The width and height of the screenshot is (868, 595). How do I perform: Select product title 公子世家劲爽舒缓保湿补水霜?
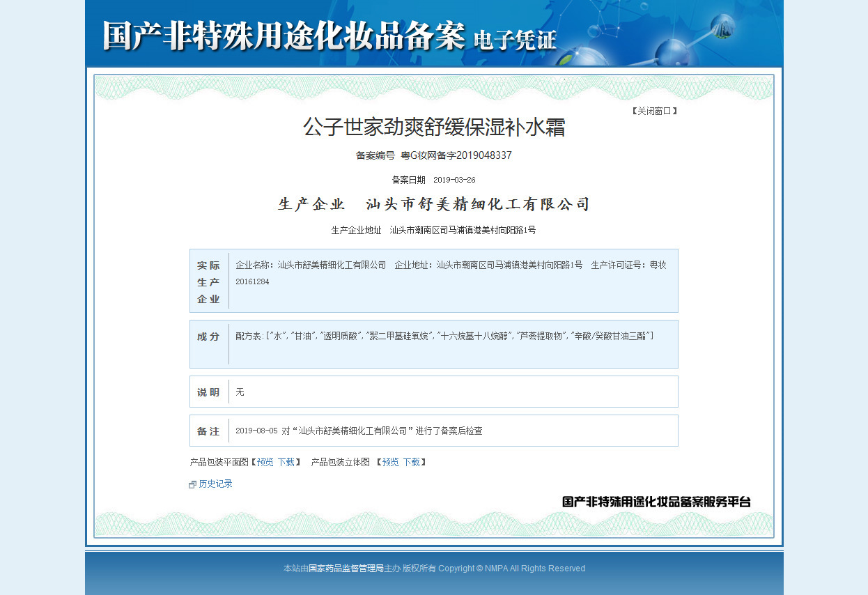434,127
